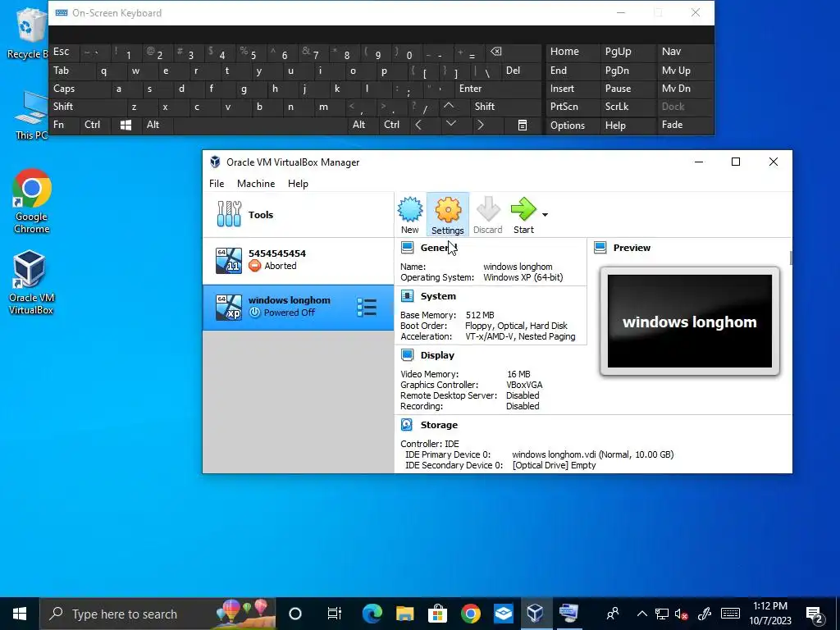
Task: Open the Google Chrome desktop shortcut
Action: (32, 202)
